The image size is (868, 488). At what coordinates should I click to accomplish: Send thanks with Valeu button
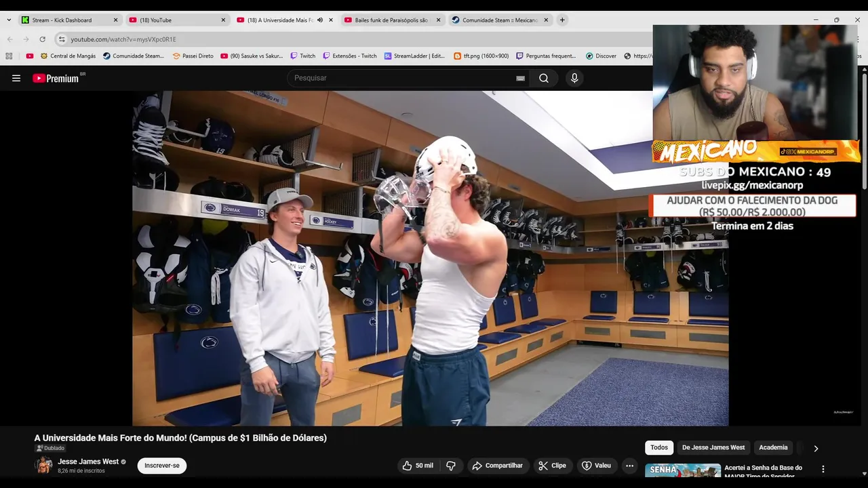click(596, 466)
